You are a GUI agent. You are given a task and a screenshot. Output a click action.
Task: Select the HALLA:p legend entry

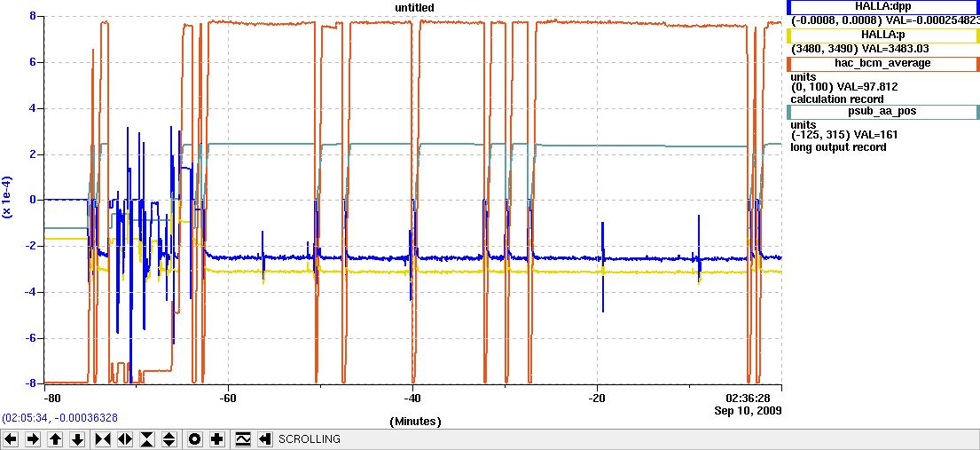pos(883,36)
